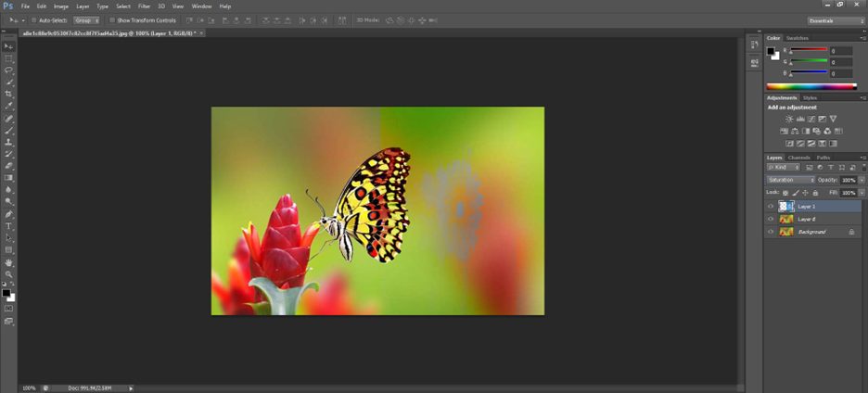Open the History panel icon in dock
This screenshot has width=868, height=393.
[x=754, y=44]
